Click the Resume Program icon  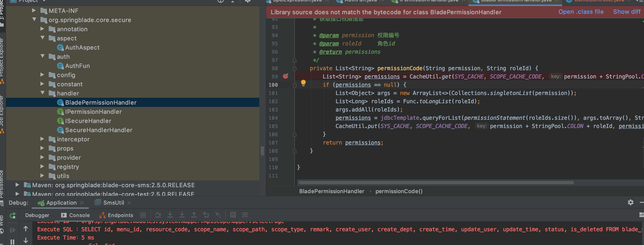tap(12, 230)
